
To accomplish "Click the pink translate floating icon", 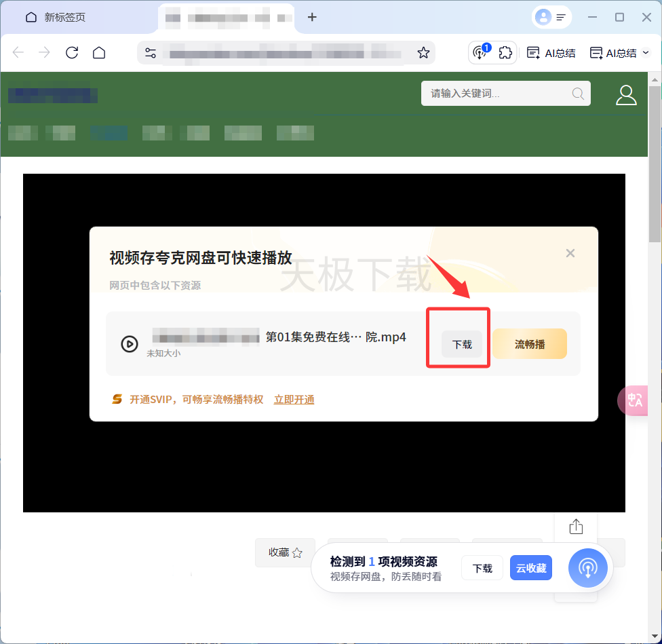I will click(x=634, y=400).
